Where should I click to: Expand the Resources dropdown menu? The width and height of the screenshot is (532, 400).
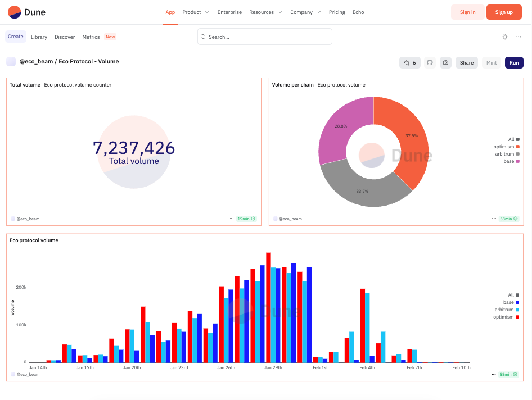265,12
